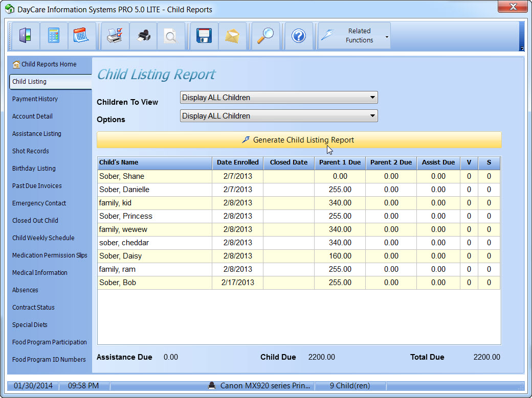Click the black printer print icon
Viewport: 532px width, 398px height.
click(143, 36)
